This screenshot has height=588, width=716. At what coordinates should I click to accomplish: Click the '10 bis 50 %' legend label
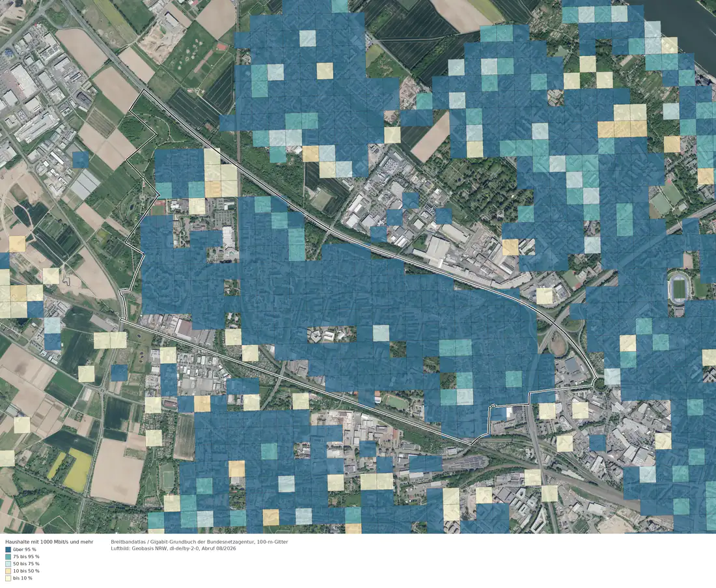pos(26,570)
